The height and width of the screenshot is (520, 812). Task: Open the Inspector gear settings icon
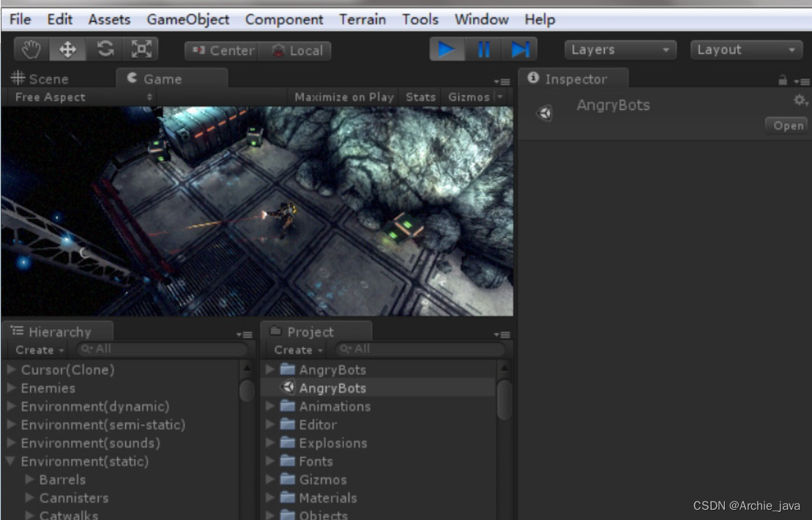(800, 100)
